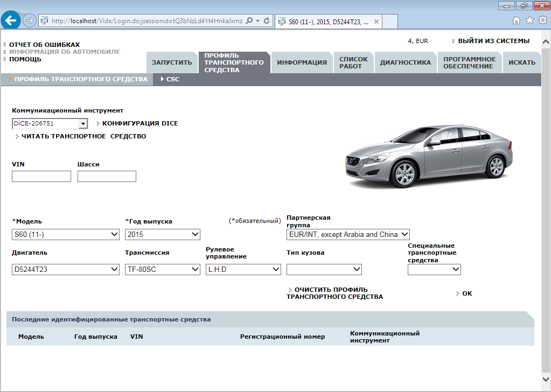The image size is (551, 392).
Task: Click the silver Volvo S60 image
Action: pyautogui.click(x=428, y=155)
